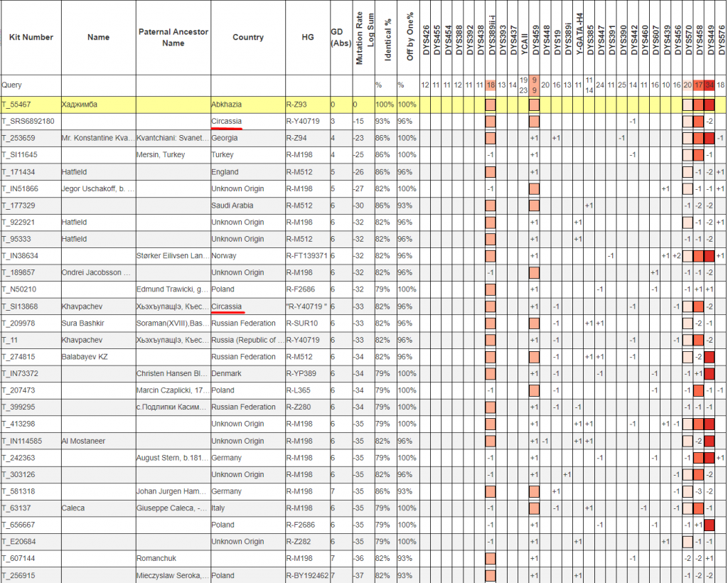
Task: Click Hatfield in the T_171434 row
Action: 74,172
